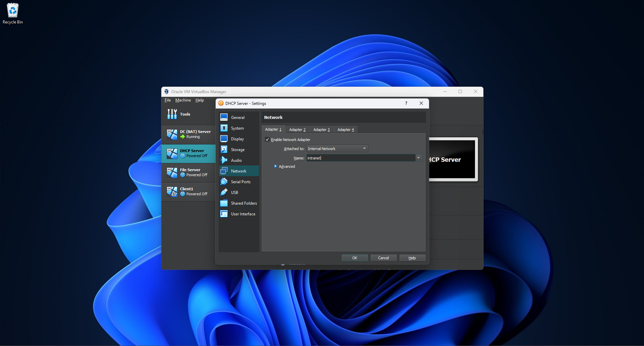Click the Powered Off icon under DHCP Server
Viewport: 644px width, 346px height.
pyautogui.click(x=183, y=156)
